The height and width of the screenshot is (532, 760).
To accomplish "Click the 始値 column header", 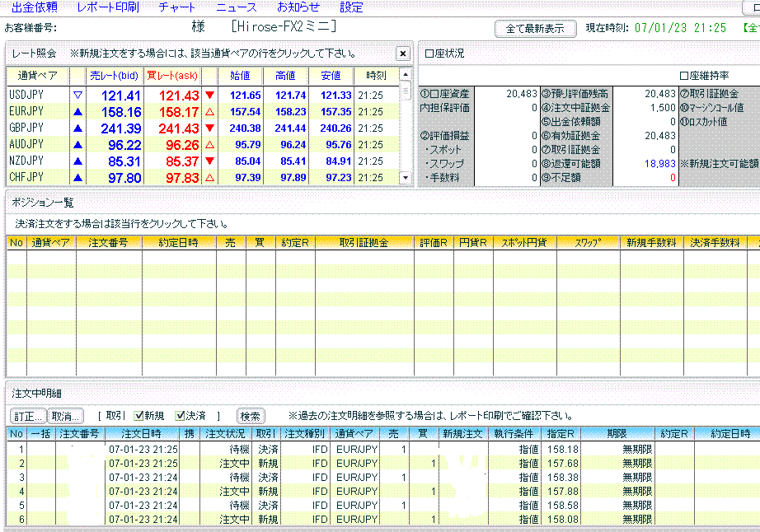I will [x=240, y=76].
